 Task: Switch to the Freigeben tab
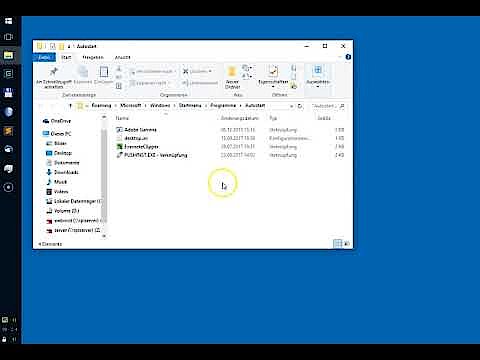93,57
